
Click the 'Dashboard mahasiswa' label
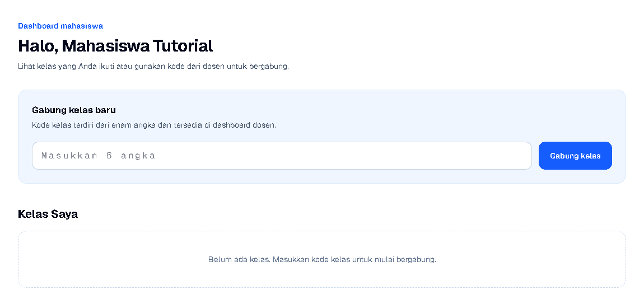(x=60, y=26)
